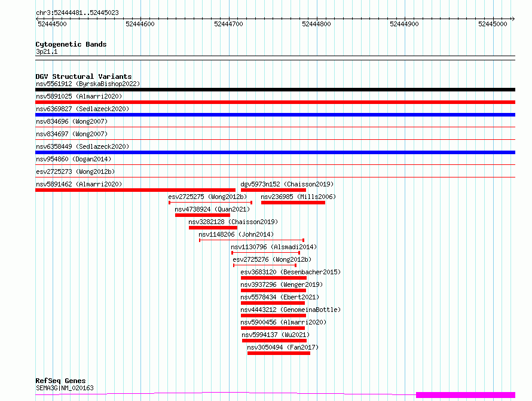The height and width of the screenshot is (401, 532).
Task: Open nsv3937296 (Wenger2019) label
Action: click(282, 284)
